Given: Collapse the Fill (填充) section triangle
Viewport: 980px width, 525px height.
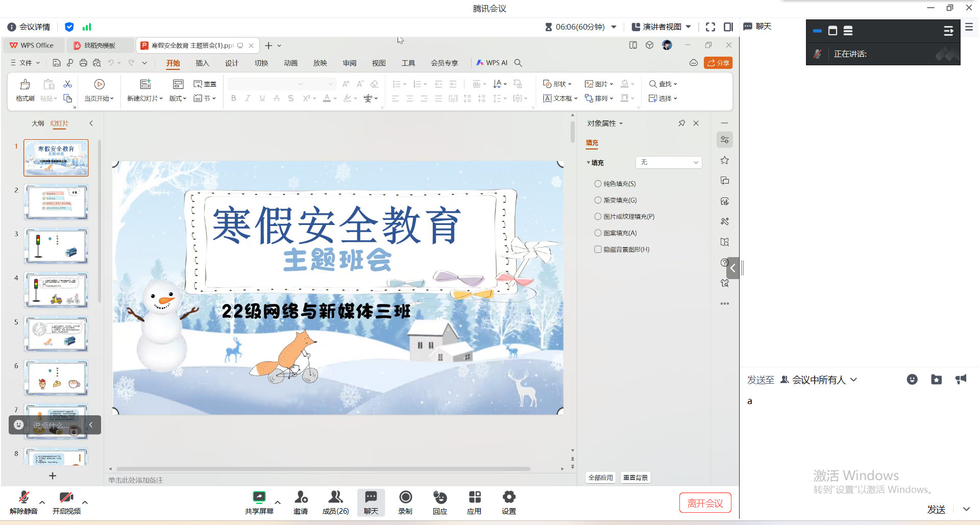Looking at the screenshot, I should click(589, 163).
